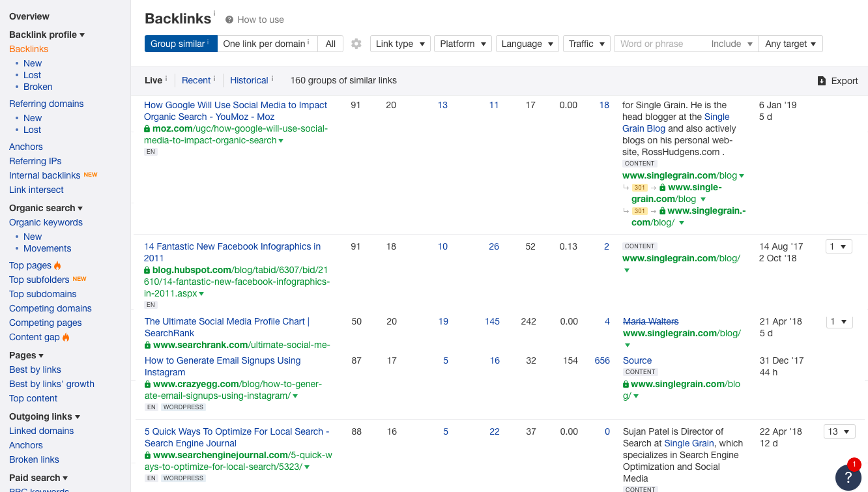Expand the crazyegg.com URL arrow
This screenshot has height=492, width=868.
(295, 396)
